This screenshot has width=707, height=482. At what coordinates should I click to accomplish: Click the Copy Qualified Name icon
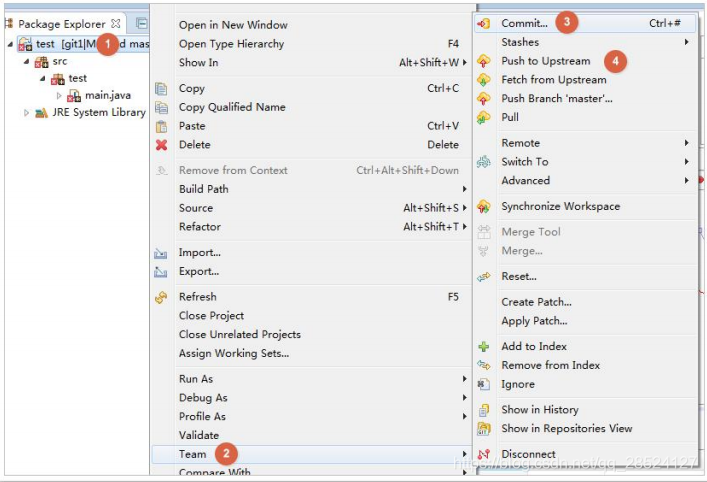[161, 107]
